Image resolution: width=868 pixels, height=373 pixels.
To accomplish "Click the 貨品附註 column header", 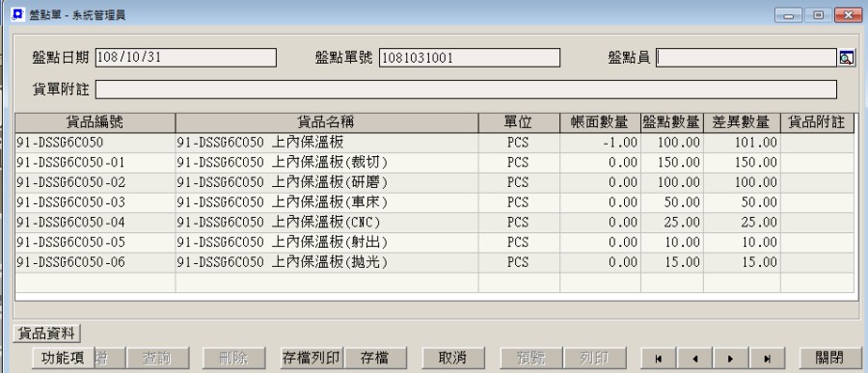I will (x=817, y=122).
